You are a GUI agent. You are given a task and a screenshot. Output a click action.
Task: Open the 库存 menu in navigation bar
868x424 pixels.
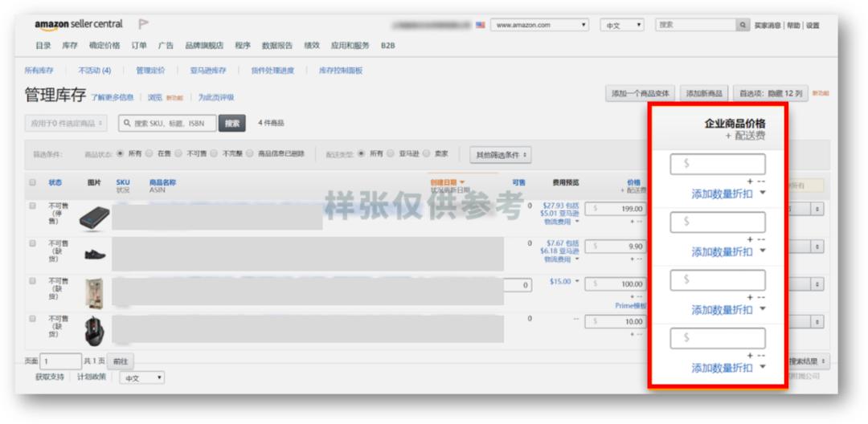click(70, 46)
